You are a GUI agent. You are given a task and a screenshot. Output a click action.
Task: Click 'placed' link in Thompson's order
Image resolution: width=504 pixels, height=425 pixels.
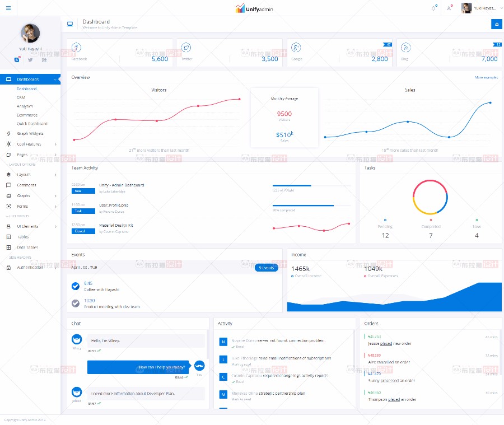pyautogui.click(x=394, y=400)
